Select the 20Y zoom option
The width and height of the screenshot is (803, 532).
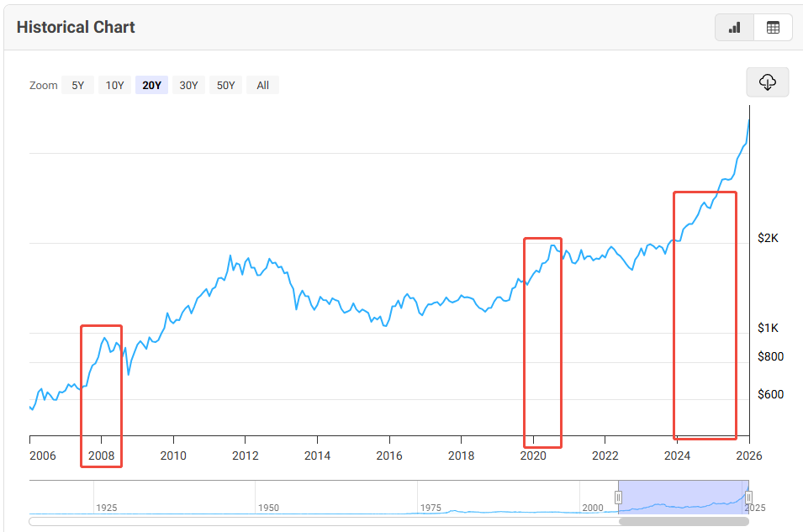click(152, 85)
